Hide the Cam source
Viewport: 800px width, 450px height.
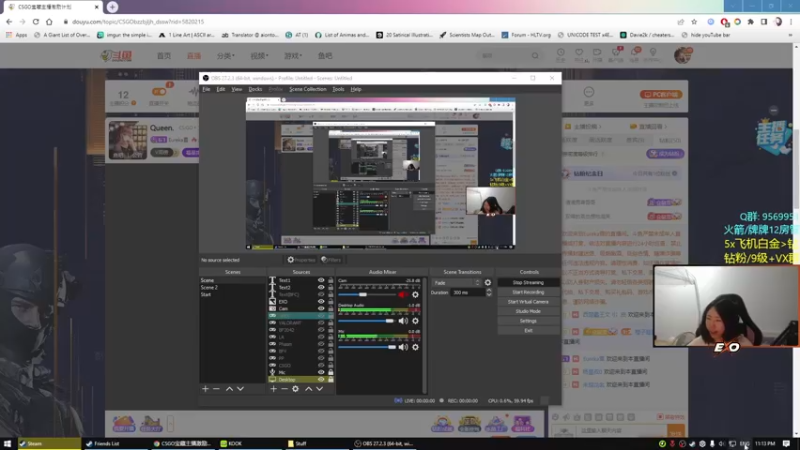coord(321,309)
